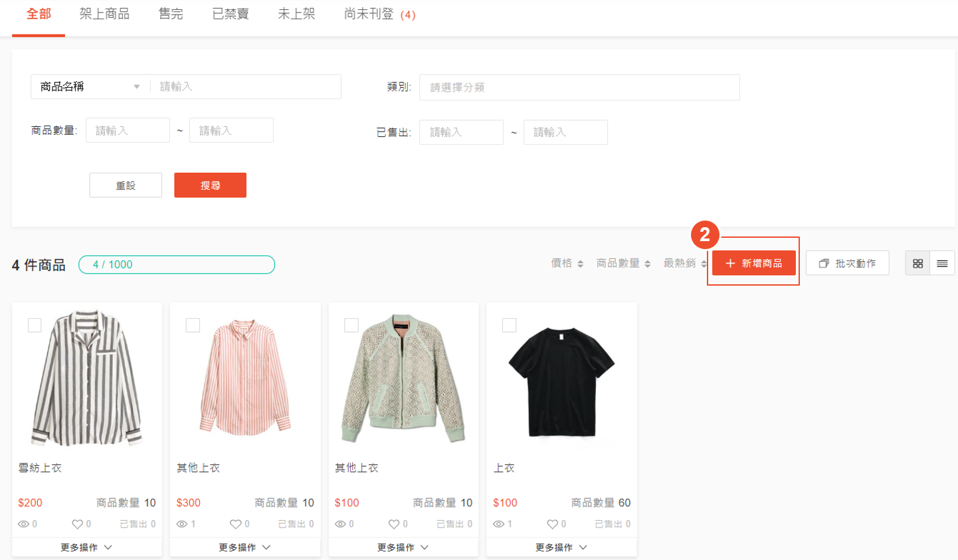Click $300 price text
Viewport: 958px width, 560px height.
(188, 503)
